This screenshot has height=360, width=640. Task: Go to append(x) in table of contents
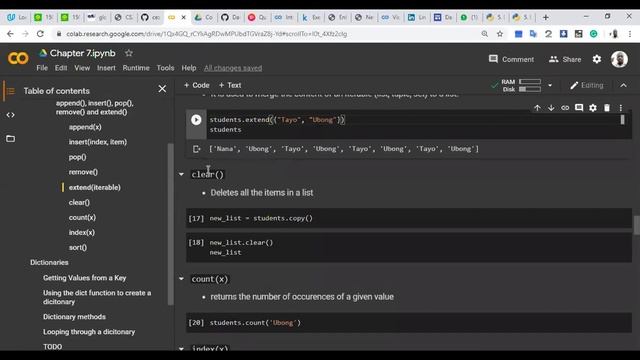coord(85,127)
